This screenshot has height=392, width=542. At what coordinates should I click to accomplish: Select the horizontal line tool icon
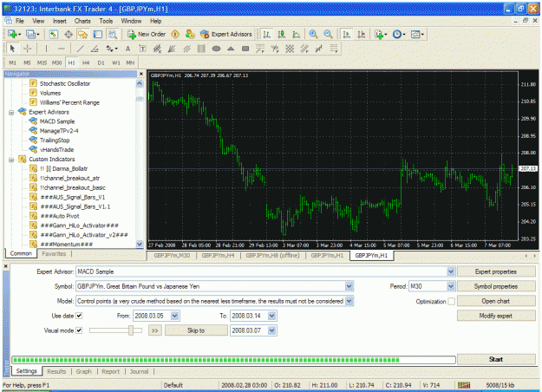click(62, 49)
